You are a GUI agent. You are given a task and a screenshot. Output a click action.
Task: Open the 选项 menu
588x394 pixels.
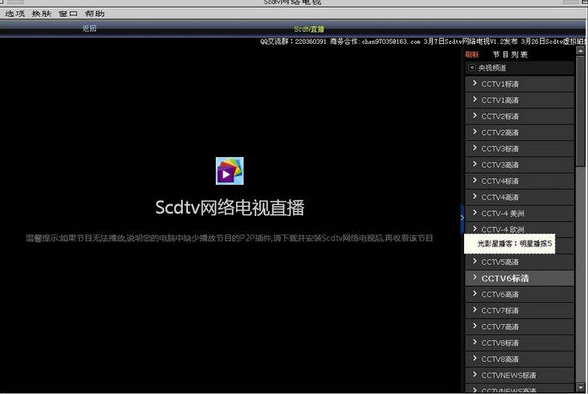(x=15, y=14)
